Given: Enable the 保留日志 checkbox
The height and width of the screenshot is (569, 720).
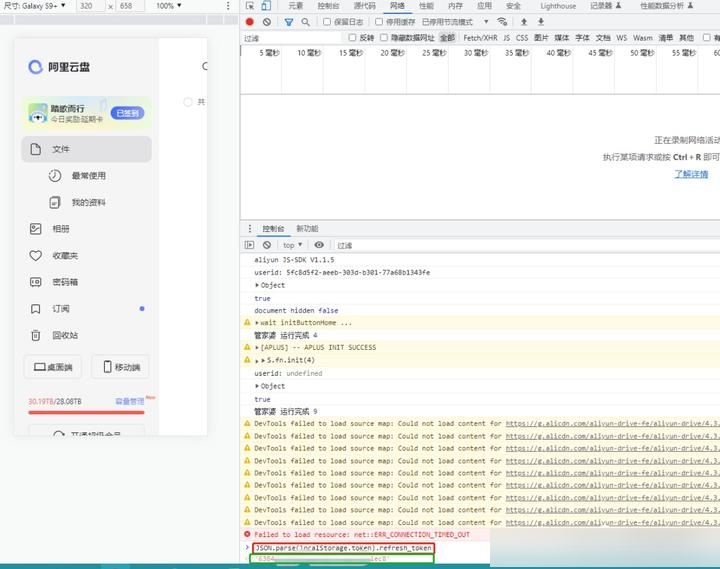Looking at the screenshot, I should click(x=326, y=22).
